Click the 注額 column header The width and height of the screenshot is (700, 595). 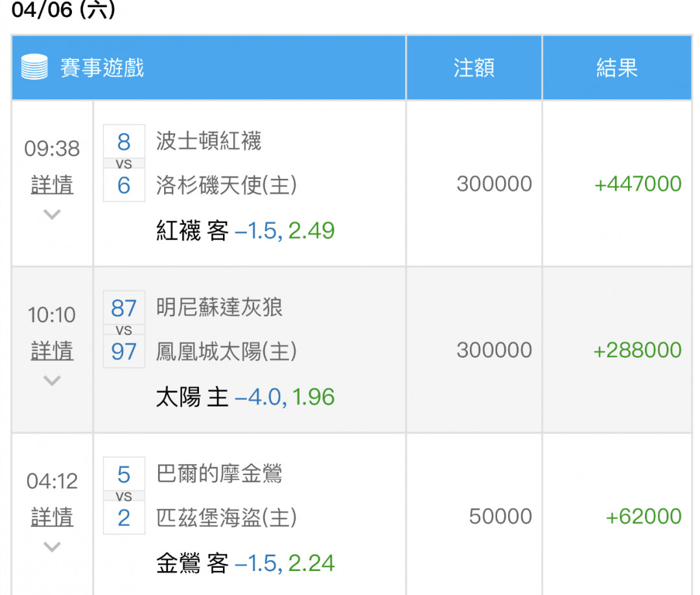pyautogui.click(x=474, y=67)
